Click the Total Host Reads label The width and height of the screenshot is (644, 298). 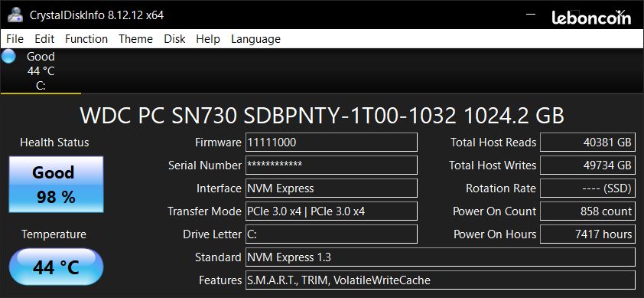tap(493, 142)
